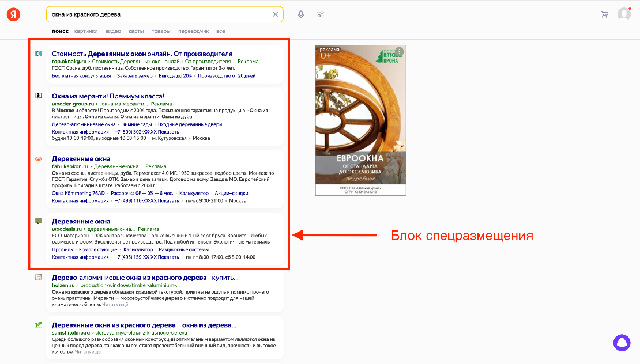Viewport: 640px width, 364px height.
Task: Activate voice search via microphone icon
Action: [300, 14]
